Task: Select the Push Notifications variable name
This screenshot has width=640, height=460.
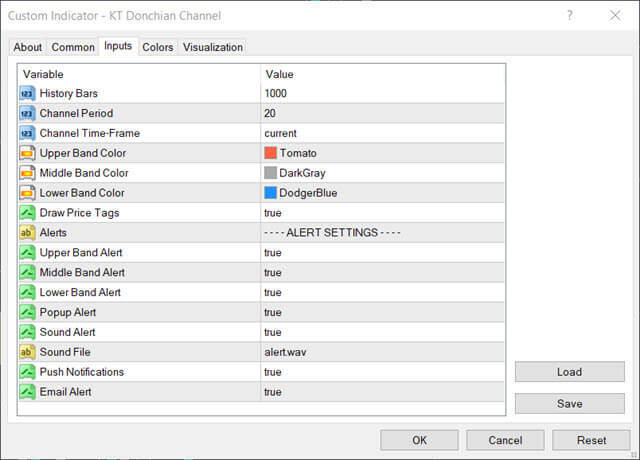Action: click(x=82, y=372)
